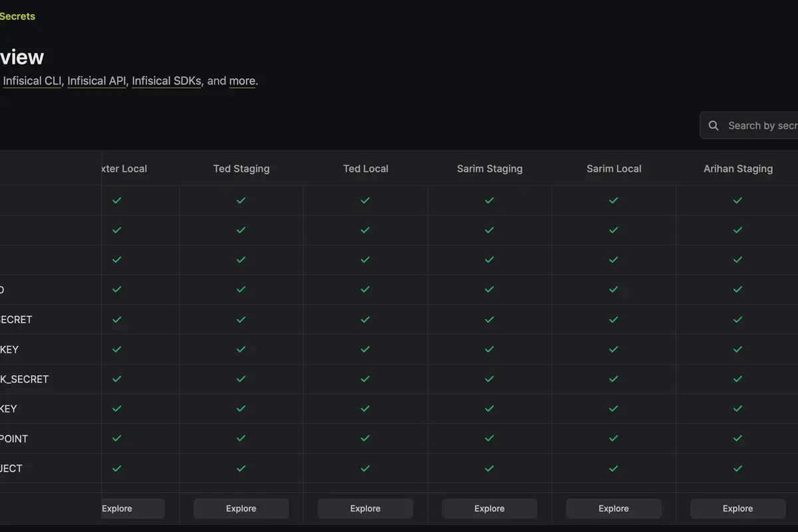
Task: Explore the Ted Staging environment
Action: [241, 509]
